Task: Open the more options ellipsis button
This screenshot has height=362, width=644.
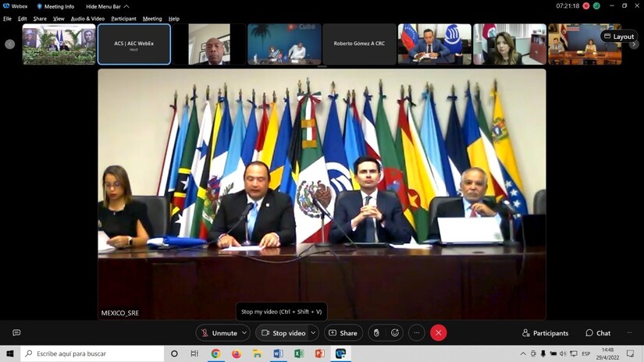Action: point(417,333)
